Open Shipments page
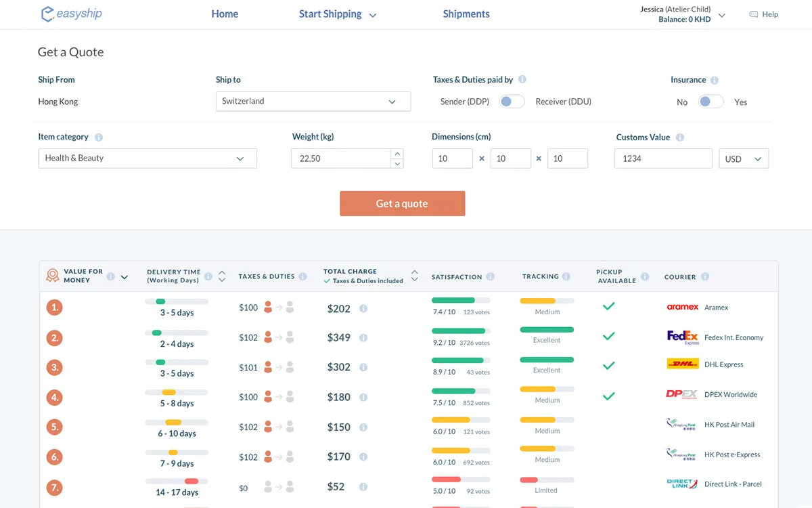This screenshot has width=812, height=508. pos(466,14)
